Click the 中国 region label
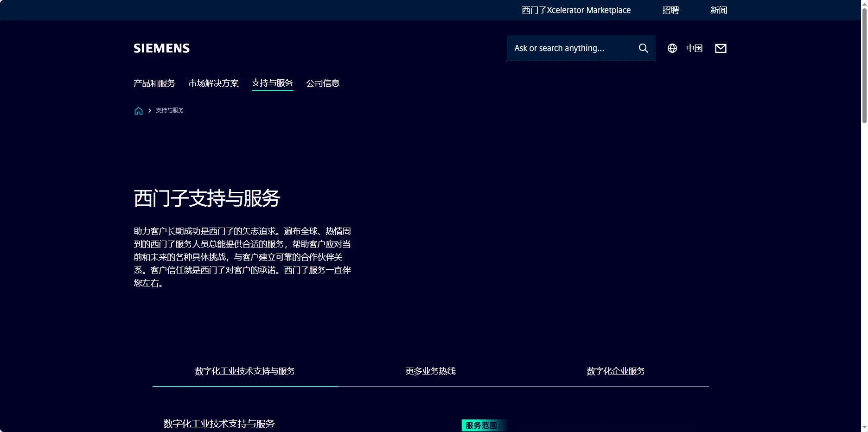868x432 pixels. [x=694, y=48]
